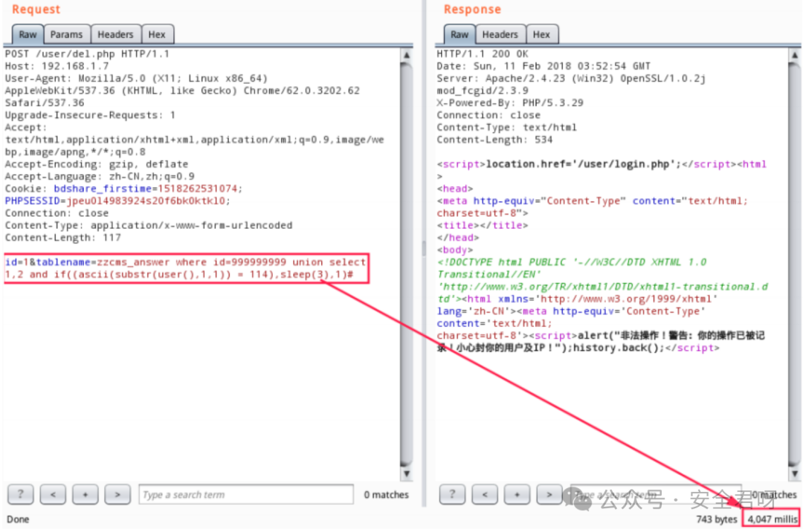Click the 'Content-Type: text/html' response line
The height and width of the screenshot is (532, 803).
point(506,127)
